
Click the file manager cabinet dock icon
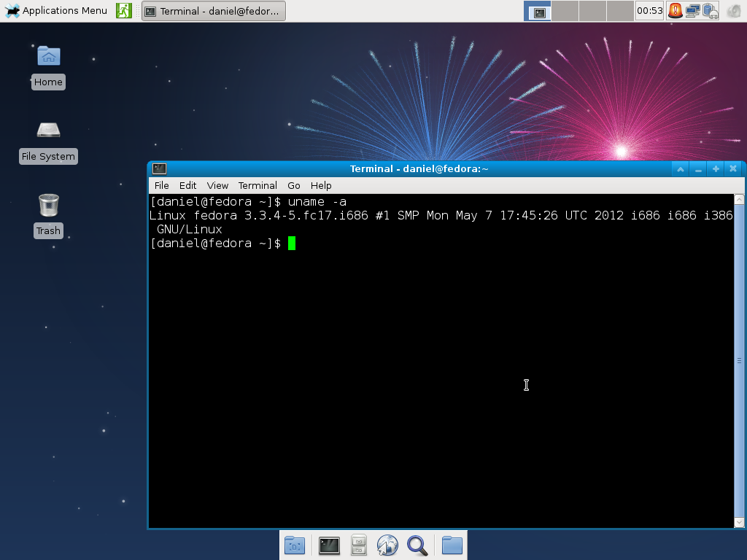point(359,545)
